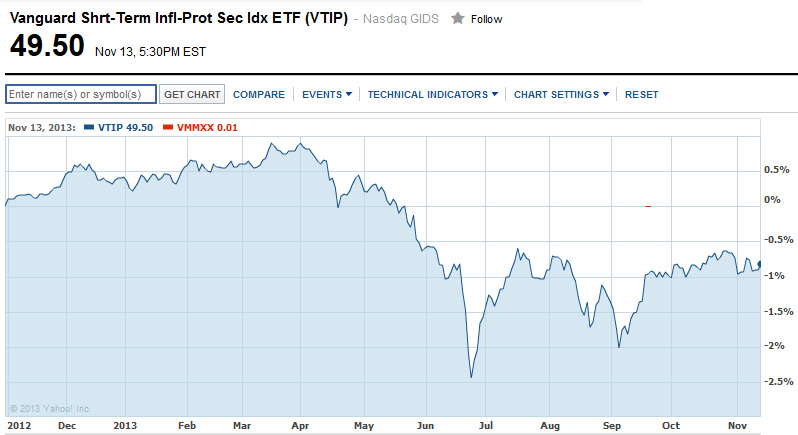Select the VTIP 49.50 legend label
Screen dimensions: 798x435
pos(125,127)
